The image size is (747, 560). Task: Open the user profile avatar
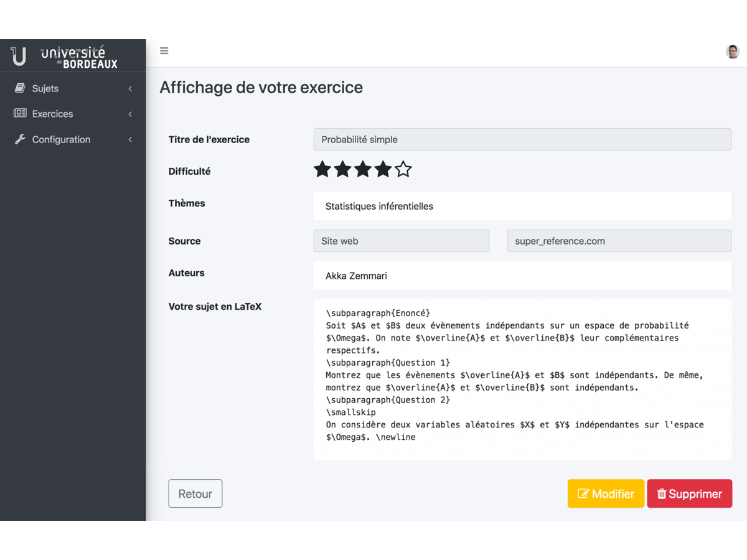coord(732,52)
